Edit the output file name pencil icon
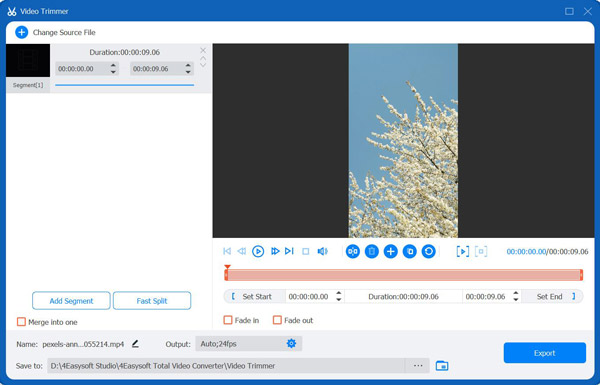Image resolution: width=600 pixels, height=385 pixels. pyautogui.click(x=135, y=344)
